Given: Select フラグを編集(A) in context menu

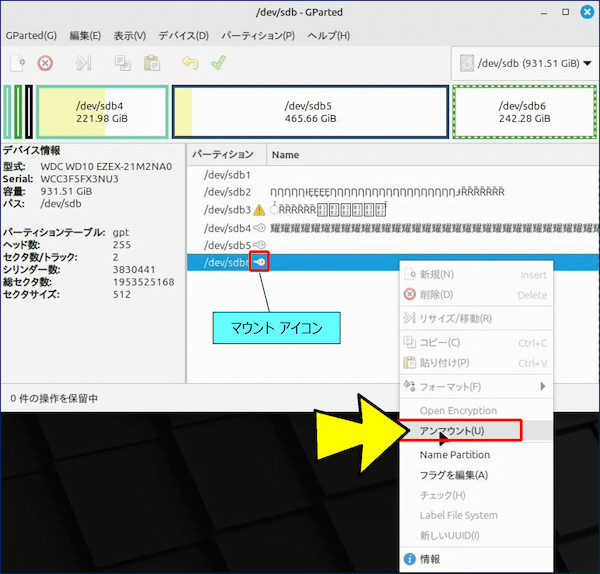Looking at the screenshot, I should point(453,475).
